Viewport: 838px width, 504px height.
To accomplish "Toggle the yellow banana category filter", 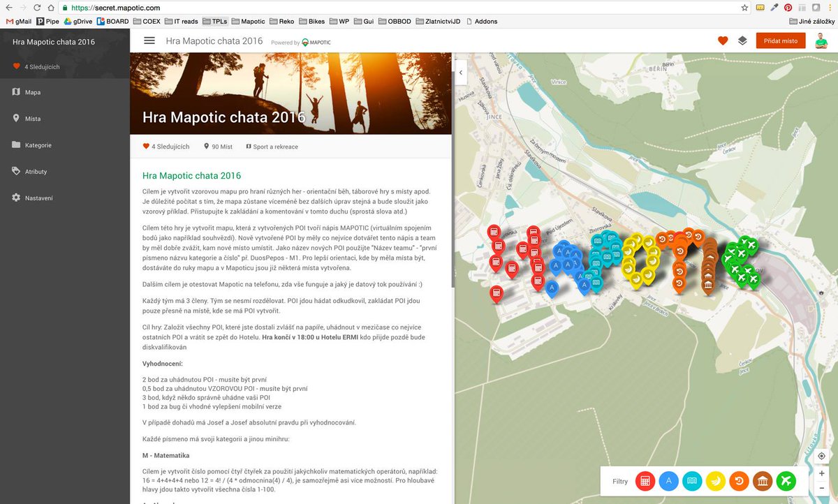I will pos(716,481).
